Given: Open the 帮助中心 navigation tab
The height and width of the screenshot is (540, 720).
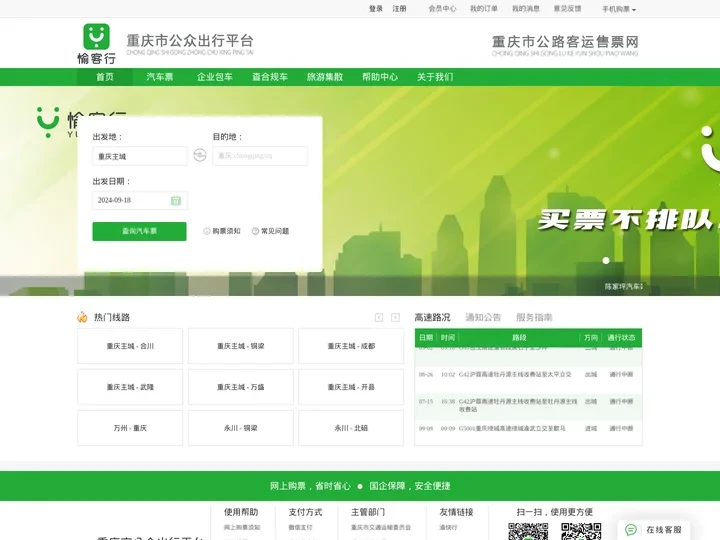Looking at the screenshot, I should tap(380, 77).
